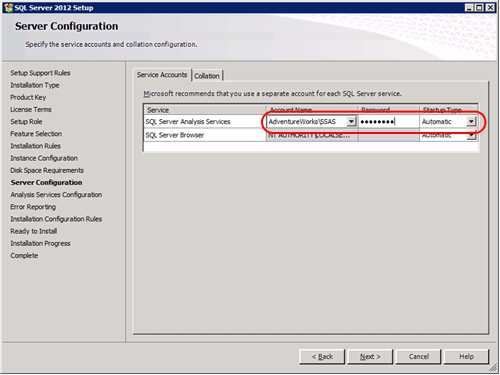Click the SQL Server Setup title bar icon
This screenshot has height=375, width=500.
pos(9,8)
